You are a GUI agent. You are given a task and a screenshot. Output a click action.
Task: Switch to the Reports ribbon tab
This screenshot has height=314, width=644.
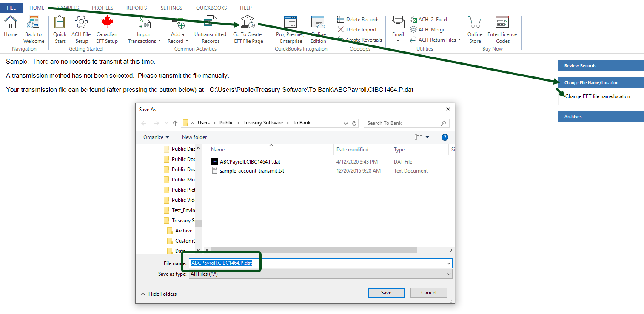(137, 8)
